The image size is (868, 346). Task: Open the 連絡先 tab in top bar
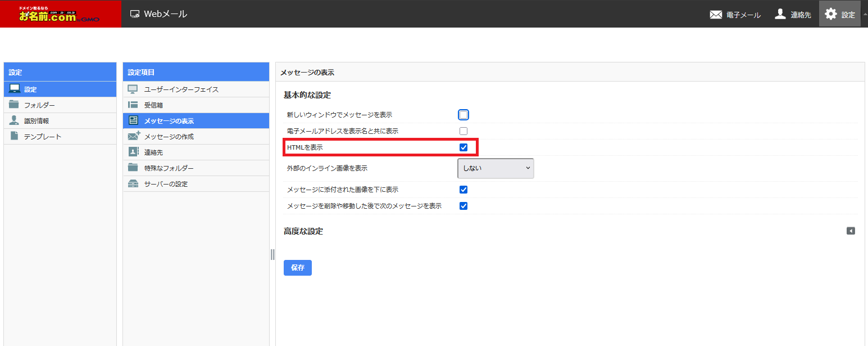(793, 15)
